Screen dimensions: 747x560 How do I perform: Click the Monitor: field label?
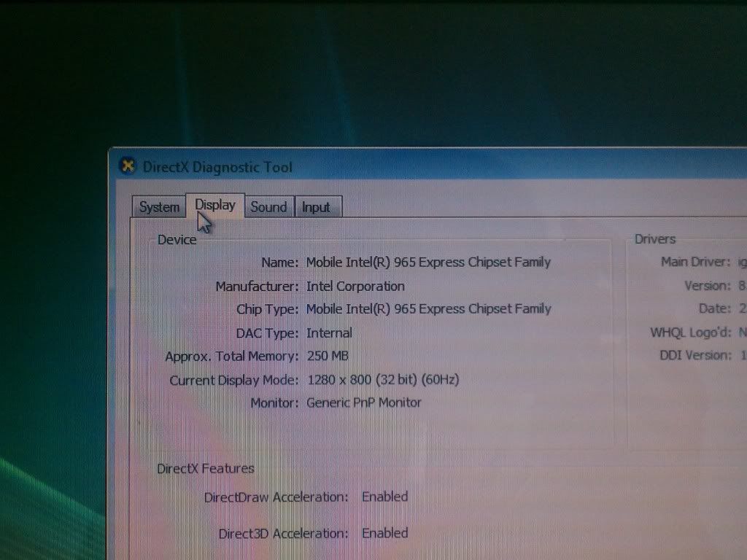(x=274, y=403)
